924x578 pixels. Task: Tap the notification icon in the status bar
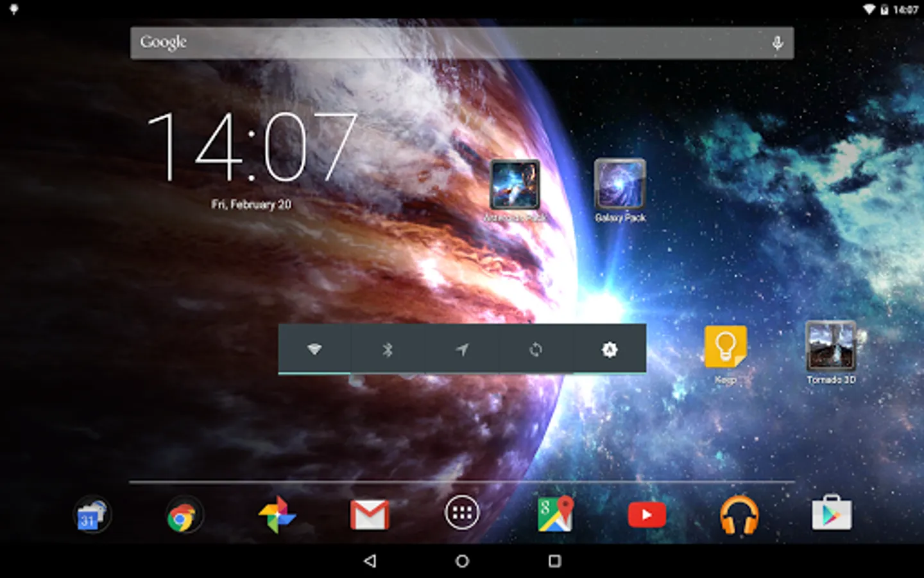pyautogui.click(x=13, y=9)
